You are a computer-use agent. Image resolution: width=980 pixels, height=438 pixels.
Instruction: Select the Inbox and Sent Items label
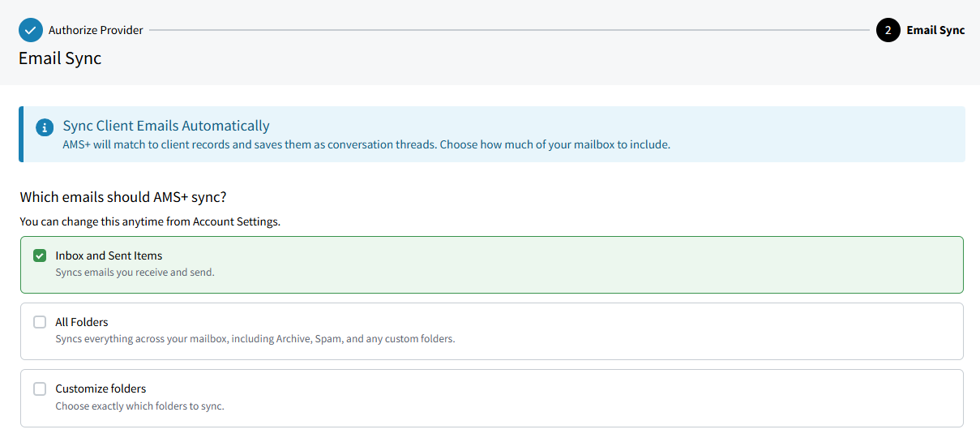click(109, 255)
